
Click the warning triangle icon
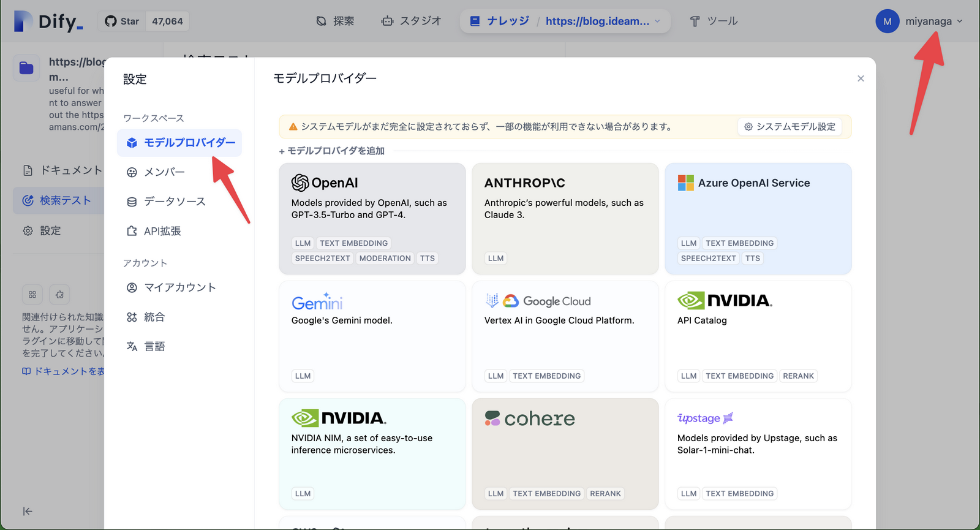pyautogui.click(x=293, y=127)
